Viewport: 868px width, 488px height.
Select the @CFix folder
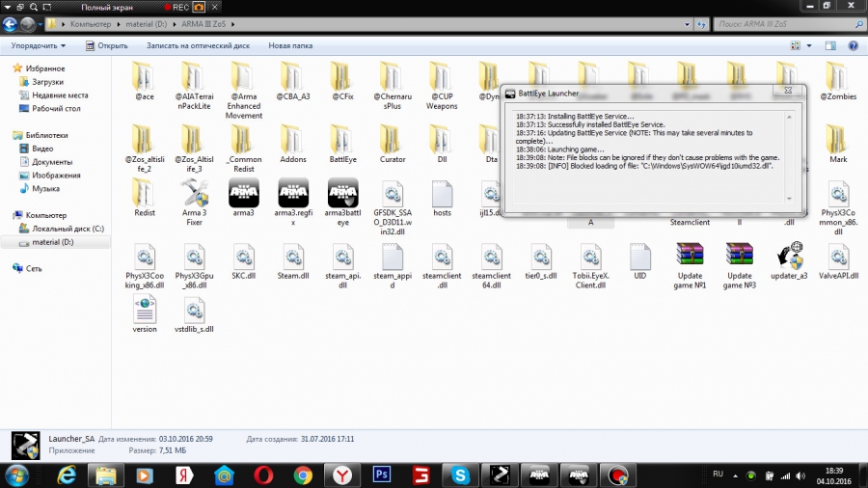342,82
